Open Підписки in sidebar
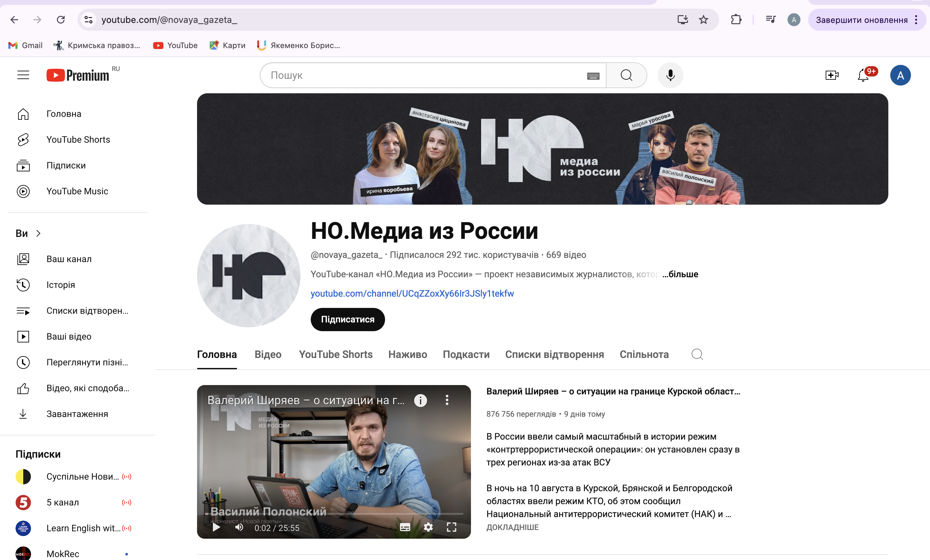The width and height of the screenshot is (930, 560). pyautogui.click(x=78, y=165)
